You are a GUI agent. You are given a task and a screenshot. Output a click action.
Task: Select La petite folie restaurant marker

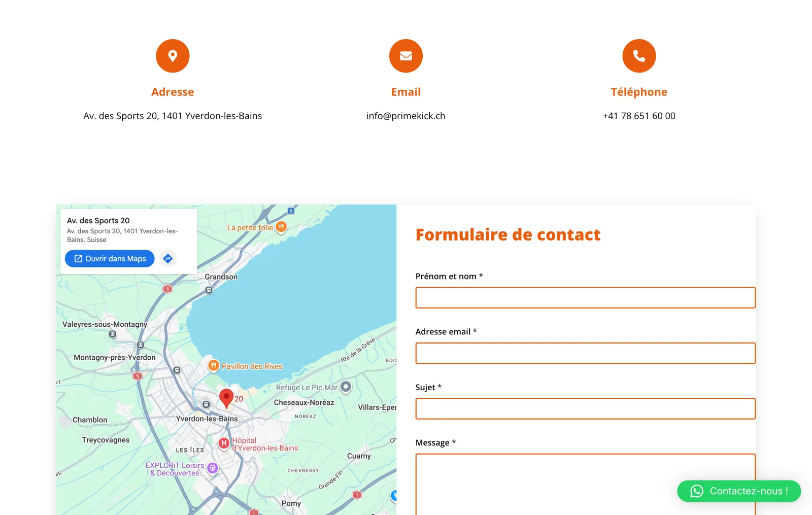281,227
